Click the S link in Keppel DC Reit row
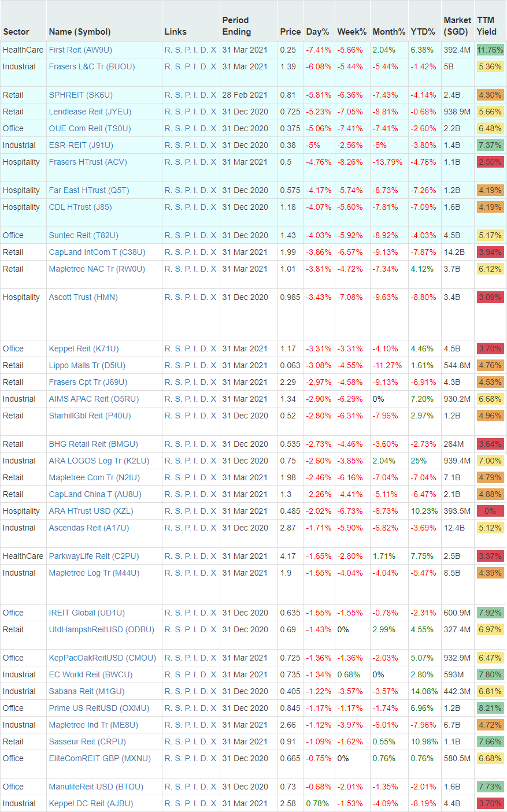Screen dimensions: 507x812 coord(178,803)
